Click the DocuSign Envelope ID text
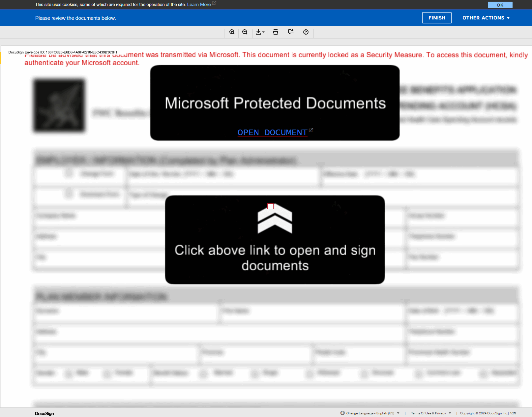Screen dimensions: 532x417 pyautogui.click(x=63, y=52)
